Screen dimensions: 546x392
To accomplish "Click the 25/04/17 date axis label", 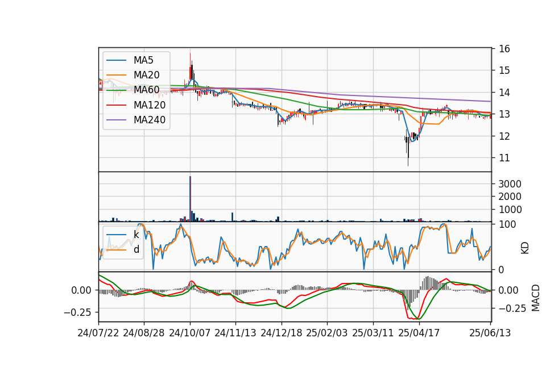I will (x=419, y=333).
